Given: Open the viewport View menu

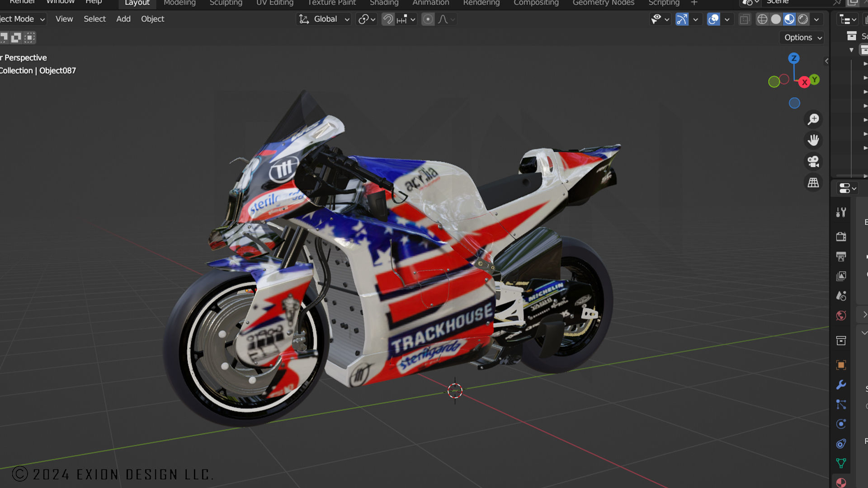Looking at the screenshot, I should coord(64,19).
